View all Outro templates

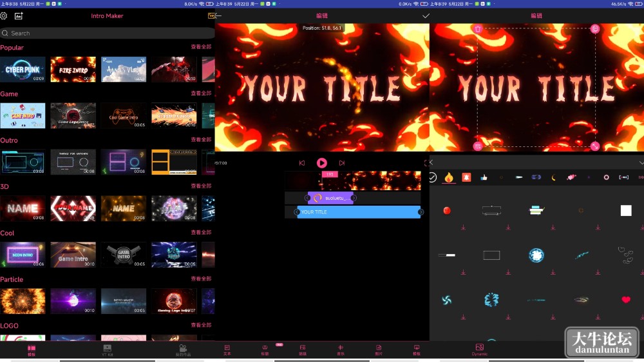[x=201, y=140]
